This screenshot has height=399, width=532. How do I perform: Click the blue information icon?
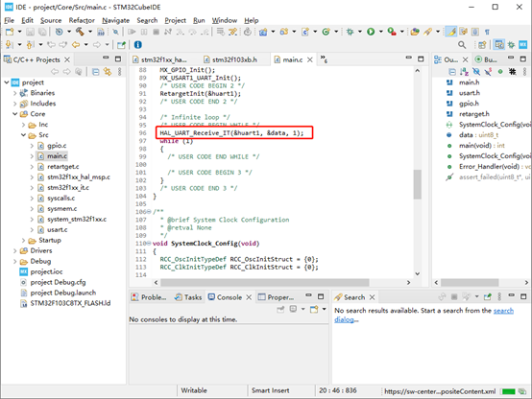tap(137, 45)
